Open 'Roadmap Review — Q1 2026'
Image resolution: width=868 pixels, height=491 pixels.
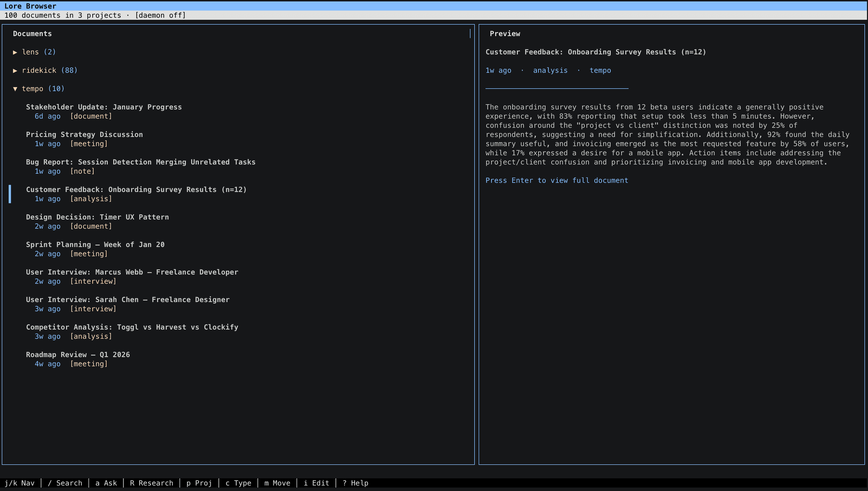click(x=78, y=355)
